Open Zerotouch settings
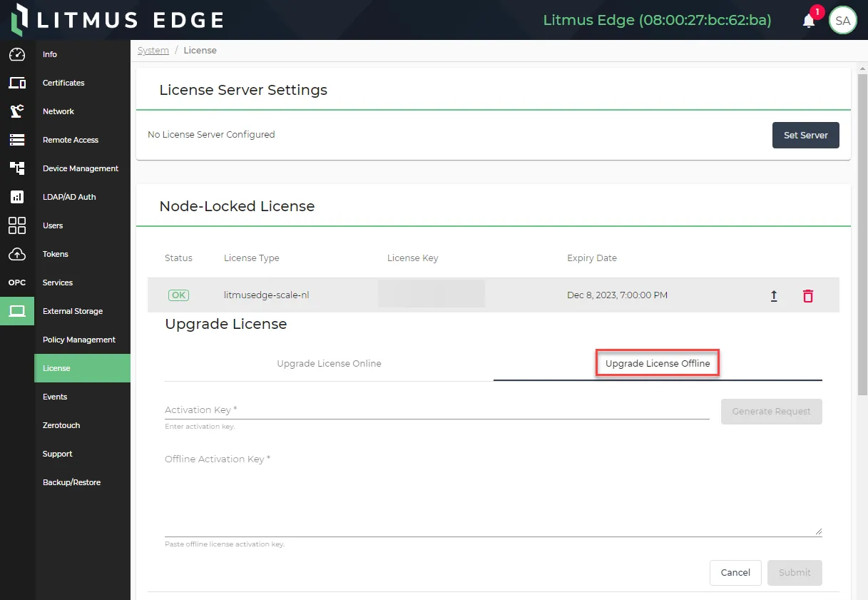 pos(83,425)
